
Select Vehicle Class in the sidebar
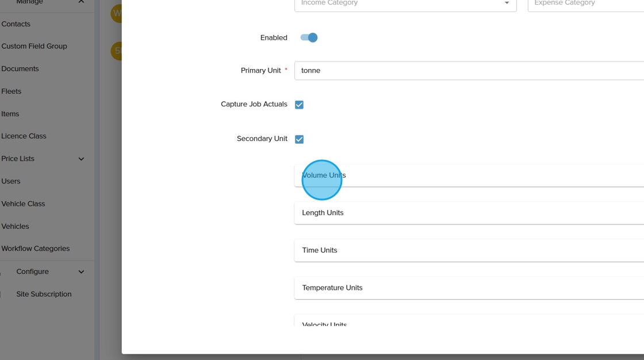click(23, 204)
